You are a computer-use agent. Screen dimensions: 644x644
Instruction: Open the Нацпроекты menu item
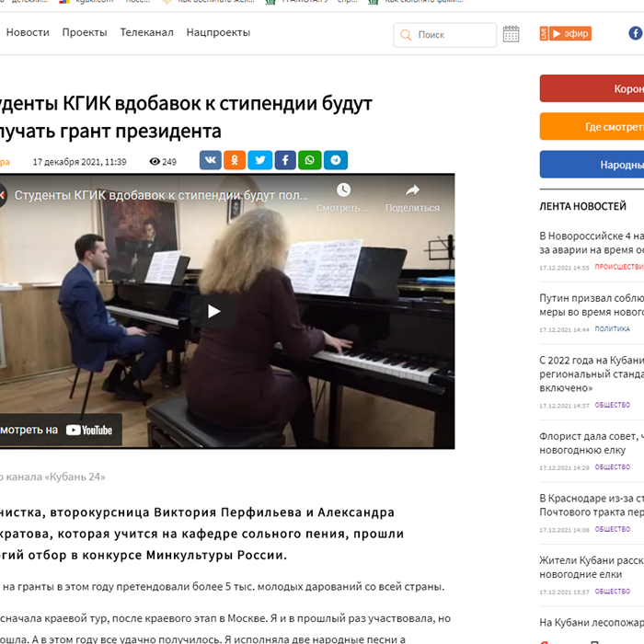click(x=218, y=32)
